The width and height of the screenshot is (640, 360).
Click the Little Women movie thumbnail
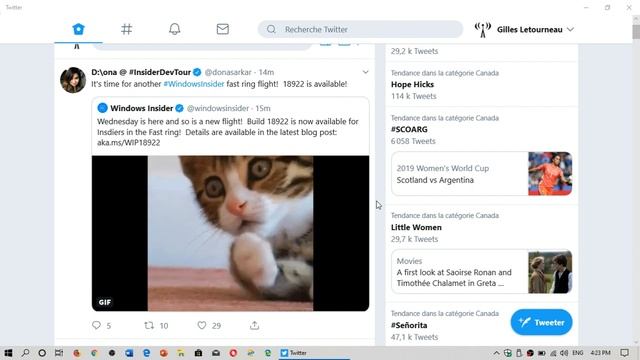(x=550, y=272)
